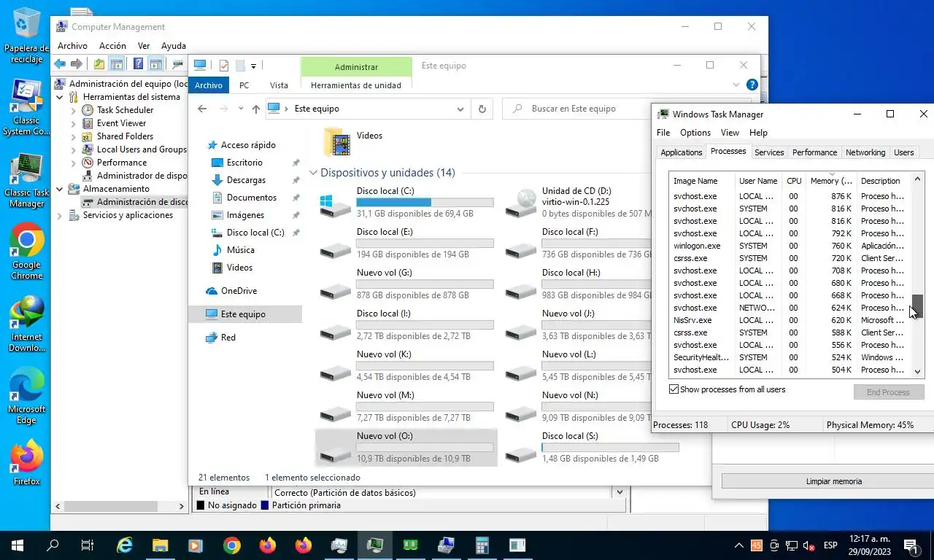Image resolution: width=934 pixels, height=560 pixels.
Task: Sort processes by Image Name column header
Action: 701,181
